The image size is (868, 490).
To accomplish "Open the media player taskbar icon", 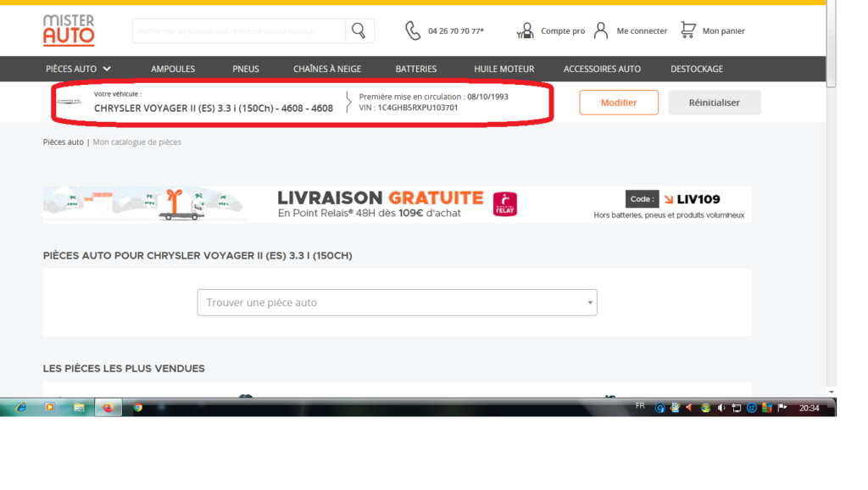I will 50,408.
